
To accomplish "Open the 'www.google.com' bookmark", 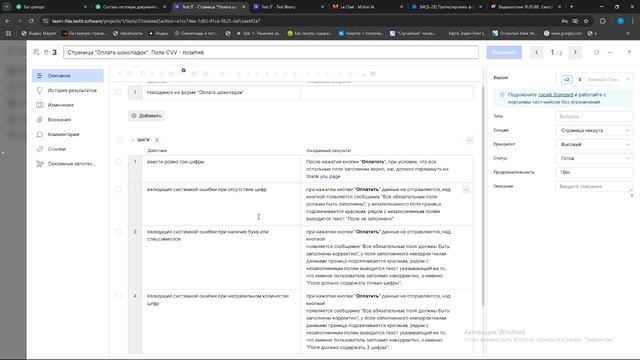I will pos(562,33).
